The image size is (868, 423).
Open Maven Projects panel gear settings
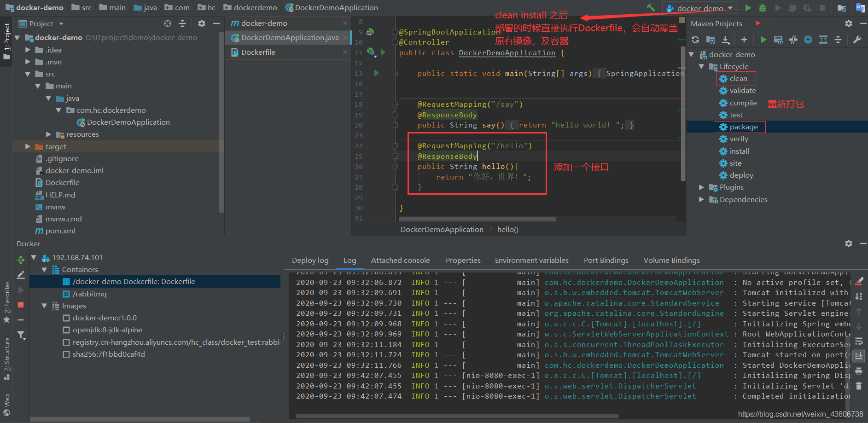tap(848, 23)
